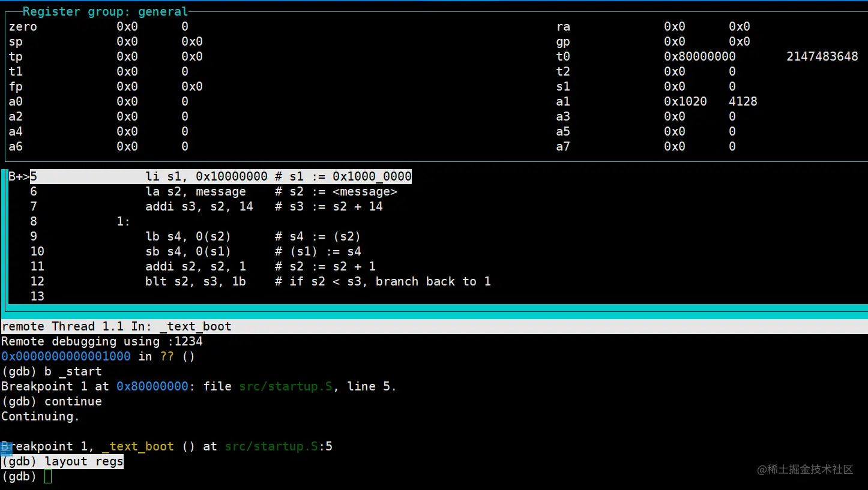
Task: Click 'Remote debugging using :1234' line
Action: tap(102, 341)
